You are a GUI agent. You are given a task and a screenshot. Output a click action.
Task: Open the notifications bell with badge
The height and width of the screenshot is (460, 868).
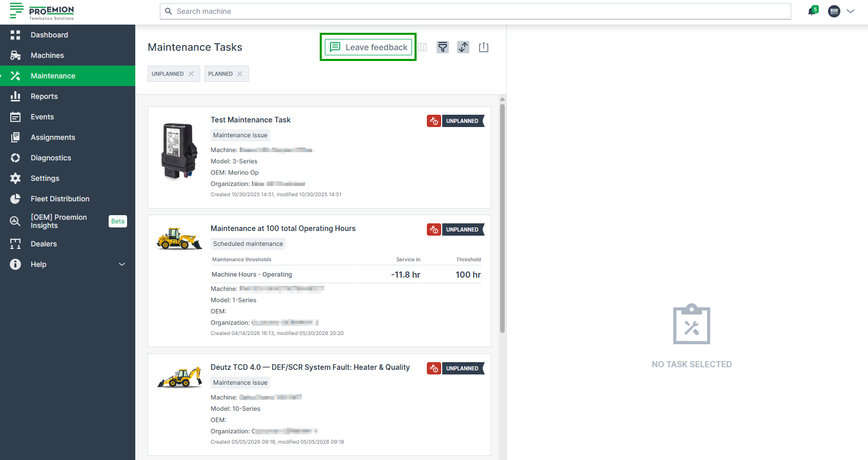click(813, 11)
